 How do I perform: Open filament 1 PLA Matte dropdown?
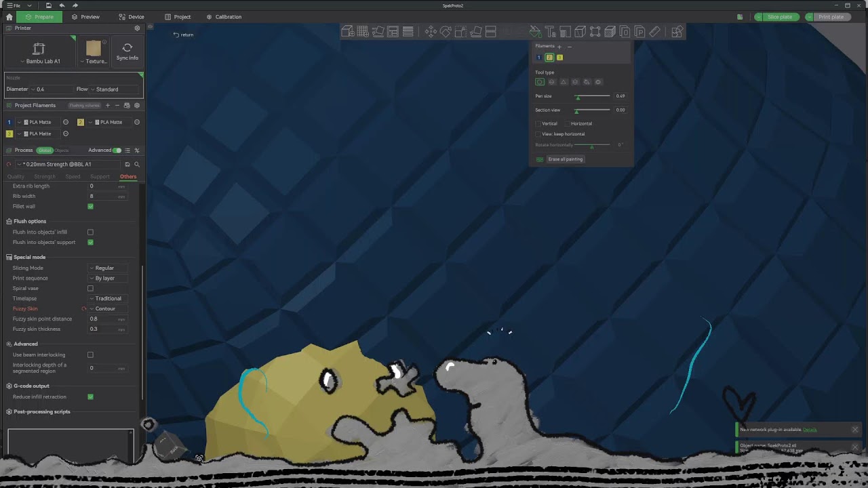click(38, 122)
